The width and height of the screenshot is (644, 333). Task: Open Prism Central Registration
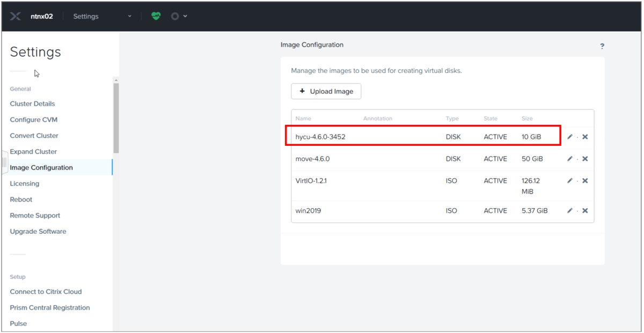pyautogui.click(x=50, y=308)
